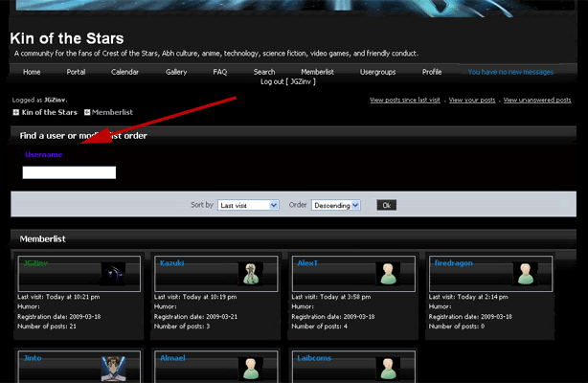Go to the Portal page
The height and width of the screenshot is (383, 588).
point(76,72)
